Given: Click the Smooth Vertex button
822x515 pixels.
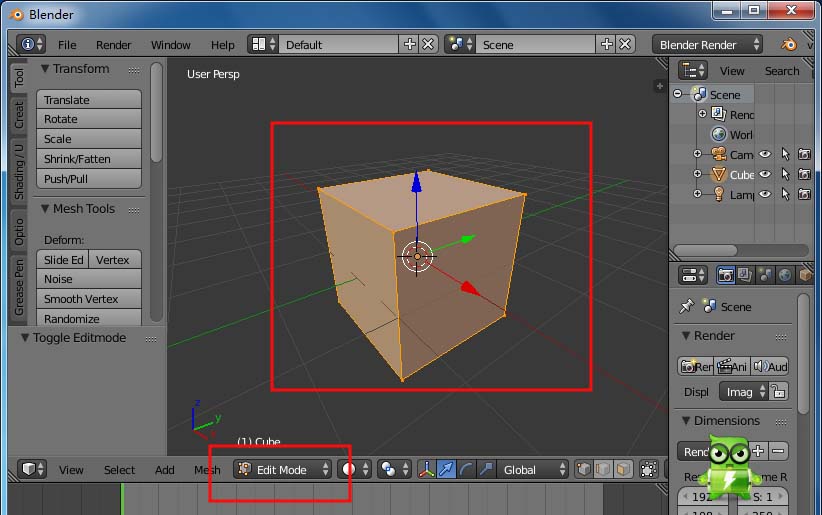Looking at the screenshot, I should point(89,299).
